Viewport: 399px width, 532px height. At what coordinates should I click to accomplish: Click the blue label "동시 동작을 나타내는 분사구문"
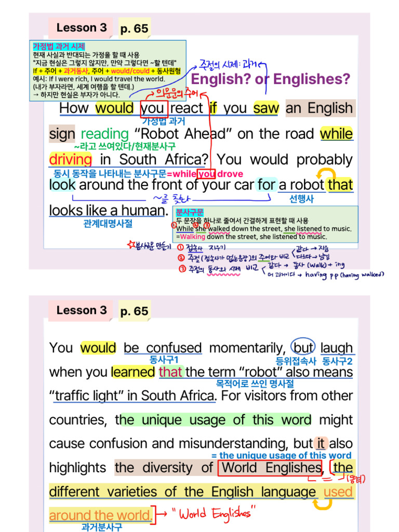point(110,174)
